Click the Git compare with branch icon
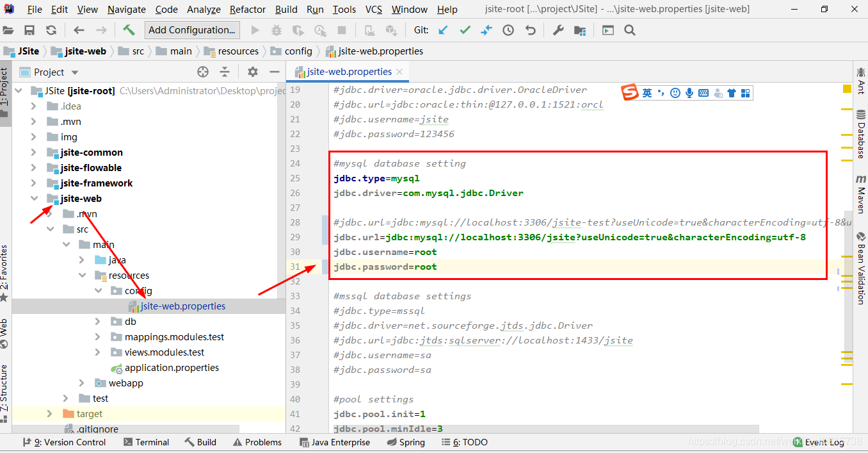The image size is (868, 453). [486, 30]
